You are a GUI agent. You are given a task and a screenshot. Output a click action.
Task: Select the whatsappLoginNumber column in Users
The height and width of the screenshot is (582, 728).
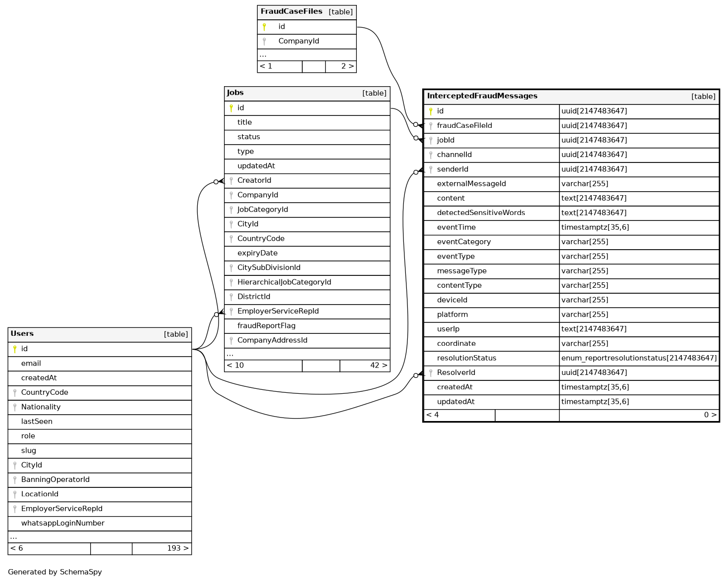click(63, 523)
